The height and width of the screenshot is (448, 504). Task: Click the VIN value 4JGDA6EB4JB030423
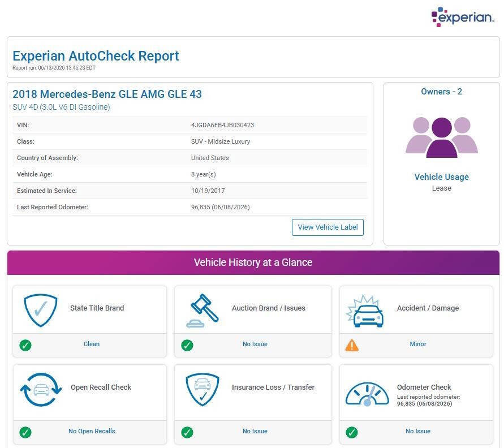tap(222, 125)
